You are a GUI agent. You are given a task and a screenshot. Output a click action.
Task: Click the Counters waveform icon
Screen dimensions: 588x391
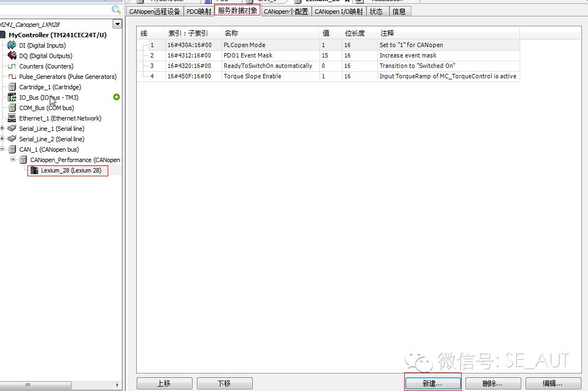[12, 66]
